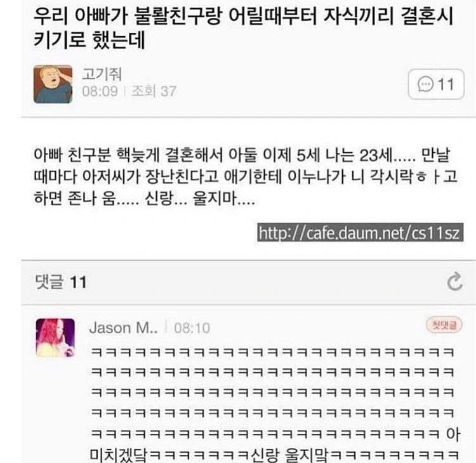Click the 키기로 했는데 second title line
The width and height of the screenshot is (476, 463).
coord(89,40)
